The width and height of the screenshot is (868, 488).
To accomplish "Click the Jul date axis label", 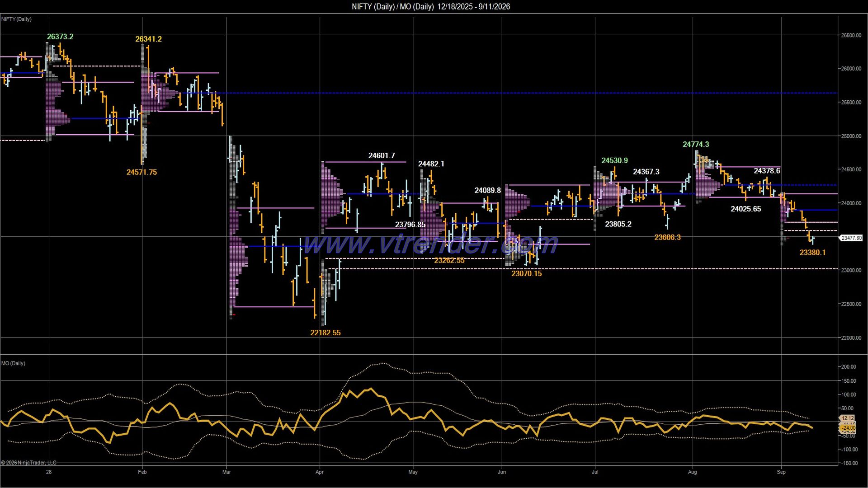I will click(x=595, y=472).
